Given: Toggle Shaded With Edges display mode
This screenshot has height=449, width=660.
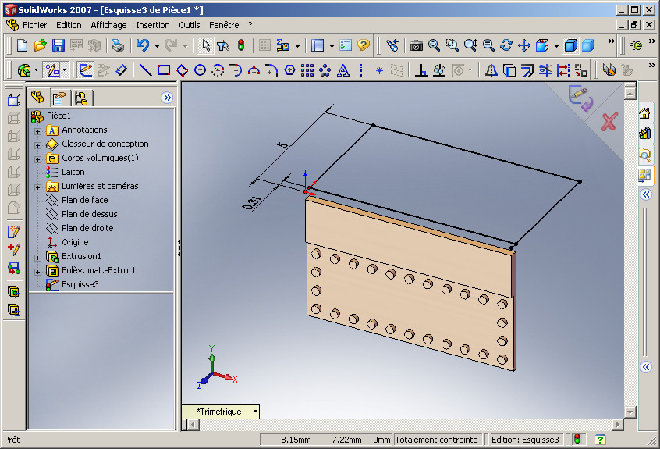Looking at the screenshot, I should [570, 45].
